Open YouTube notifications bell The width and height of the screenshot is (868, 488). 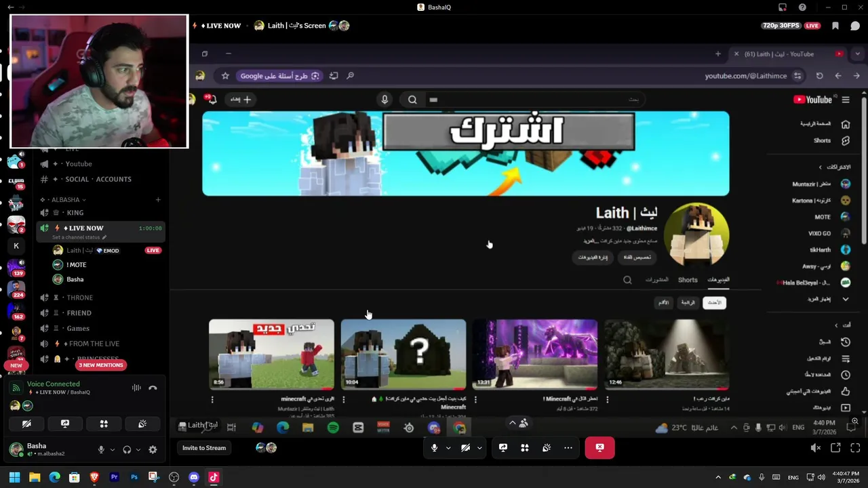[x=212, y=100]
